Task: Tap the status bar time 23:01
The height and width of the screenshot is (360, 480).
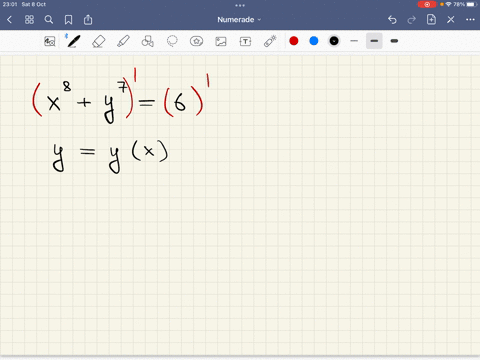Action: [x=10, y=4]
